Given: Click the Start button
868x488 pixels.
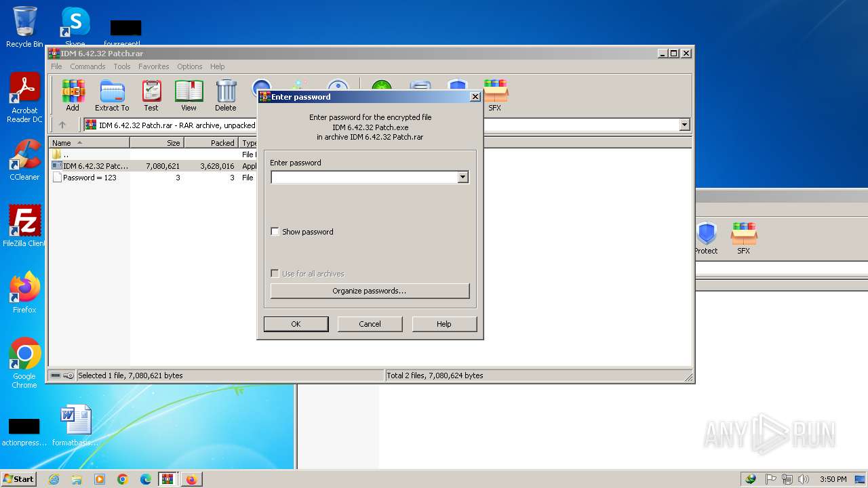Looking at the screenshot, I should [x=19, y=479].
